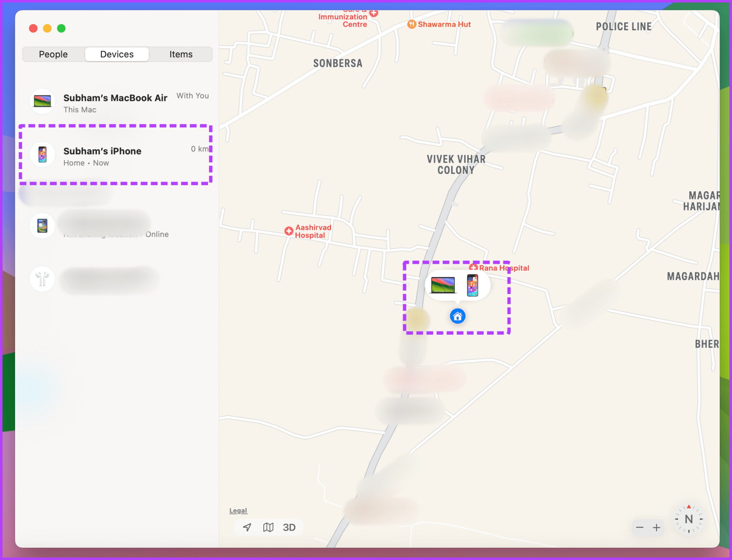Select the current location arrow control
Image resolution: width=732 pixels, height=560 pixels.
(247, 527)
